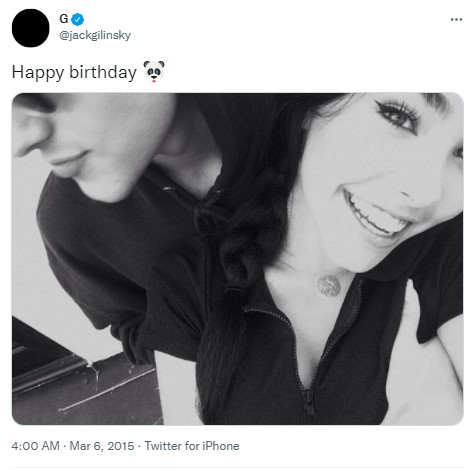Click the 4:00 AM timestamp
The width and height of the screenshot is (468, 471).
click(35, 446)
